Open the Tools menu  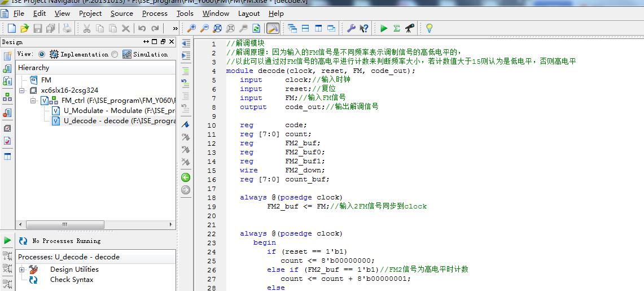(185, 14)
